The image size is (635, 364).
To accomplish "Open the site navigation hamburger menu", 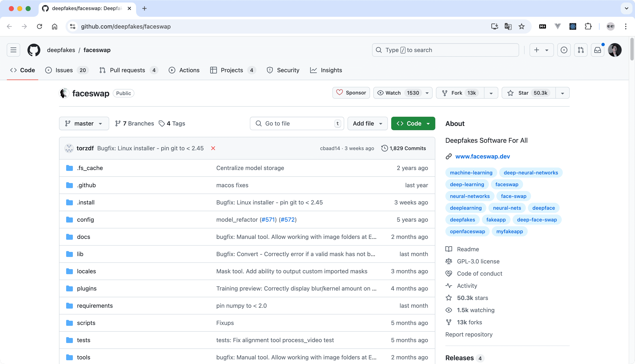I will tap(13, 50).
